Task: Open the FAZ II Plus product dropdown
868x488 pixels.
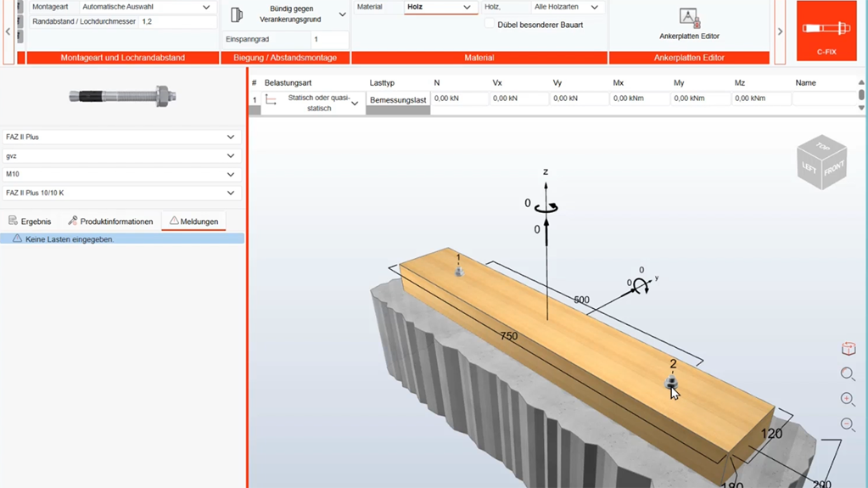Action: pyautogui.click(x=121, y=137)
